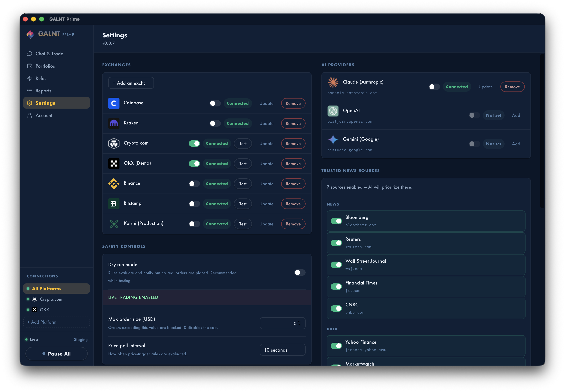The height and width of the screenshot is (392, 565).
Task: Disable the OKX (Demo) exchange toggle
Action: click(194, 164)
